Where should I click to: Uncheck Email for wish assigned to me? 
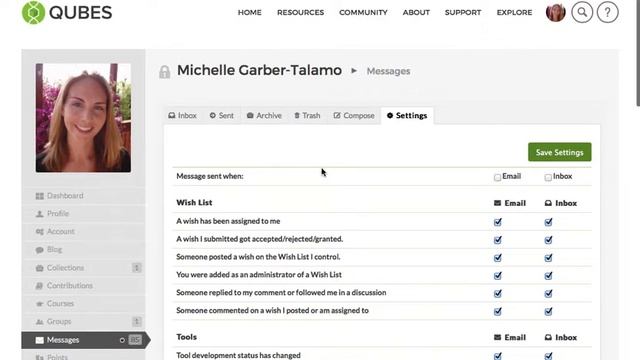coord(498,222)
